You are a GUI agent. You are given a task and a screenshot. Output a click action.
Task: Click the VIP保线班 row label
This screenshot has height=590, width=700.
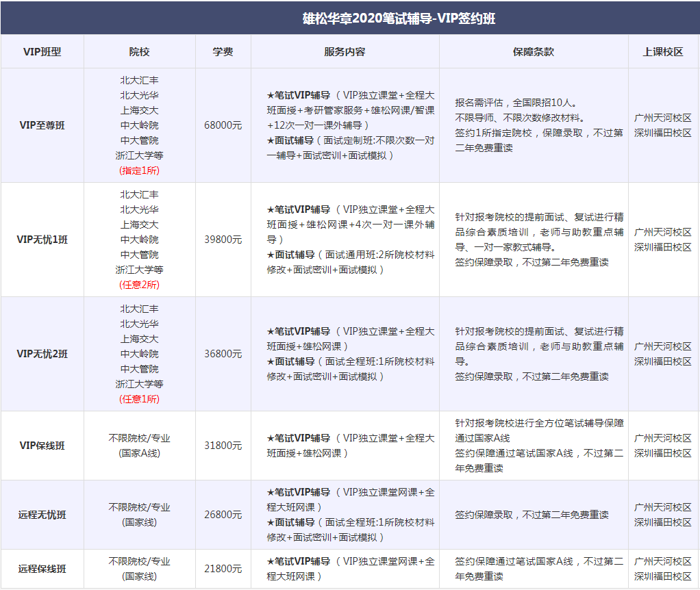coord(42,446)
